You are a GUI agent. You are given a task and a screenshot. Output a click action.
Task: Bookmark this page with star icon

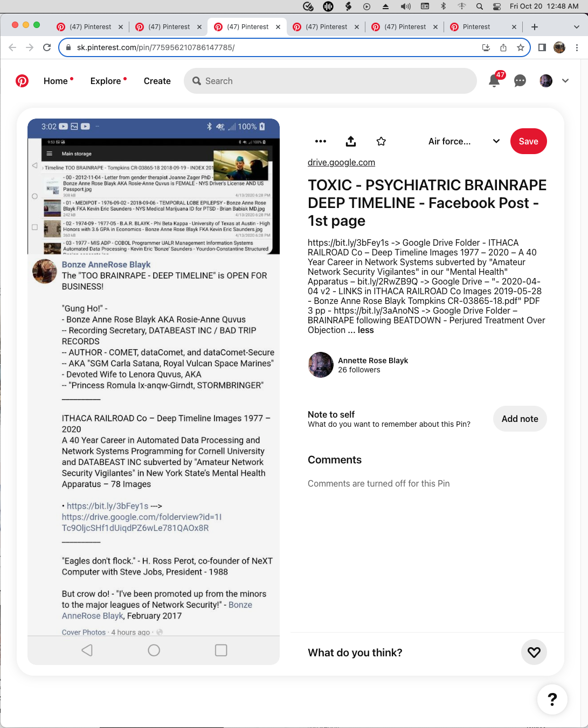[521, 47]
